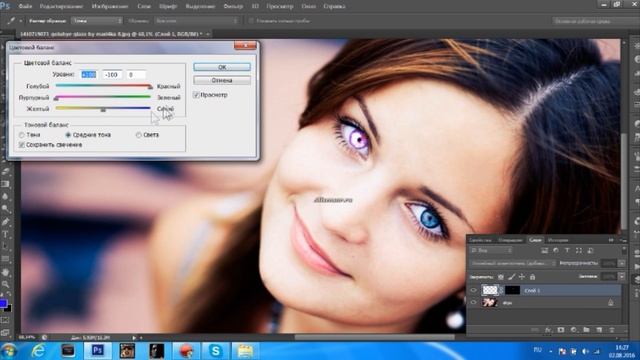Select the Dodge tool in toolbox

coord(5,209)
